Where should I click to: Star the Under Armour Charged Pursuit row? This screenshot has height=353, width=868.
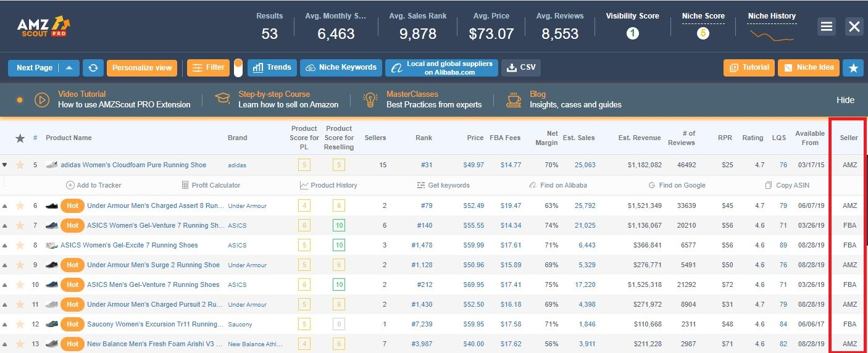[x=20, y=304]
